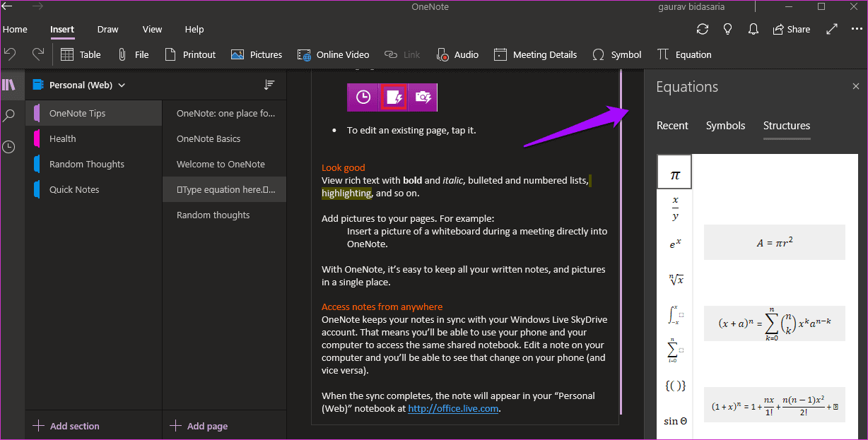
Task: Open the 'Type equation here' page
Action: pos(224,189)
